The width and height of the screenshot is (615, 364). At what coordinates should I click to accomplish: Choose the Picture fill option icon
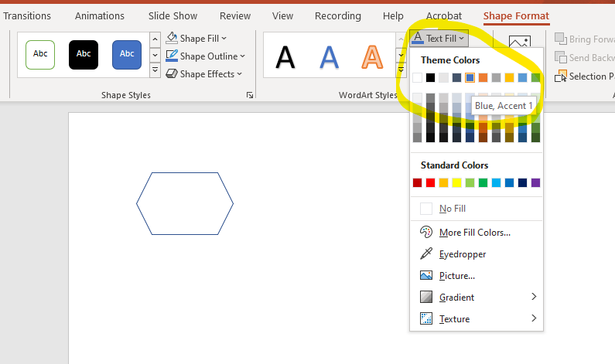[x=425, y=275]
